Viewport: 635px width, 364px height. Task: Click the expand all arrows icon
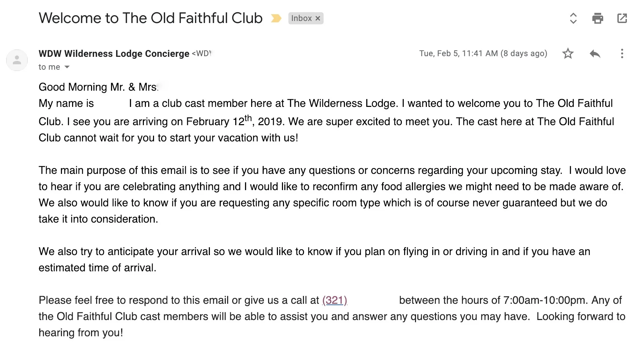[573, 18]
